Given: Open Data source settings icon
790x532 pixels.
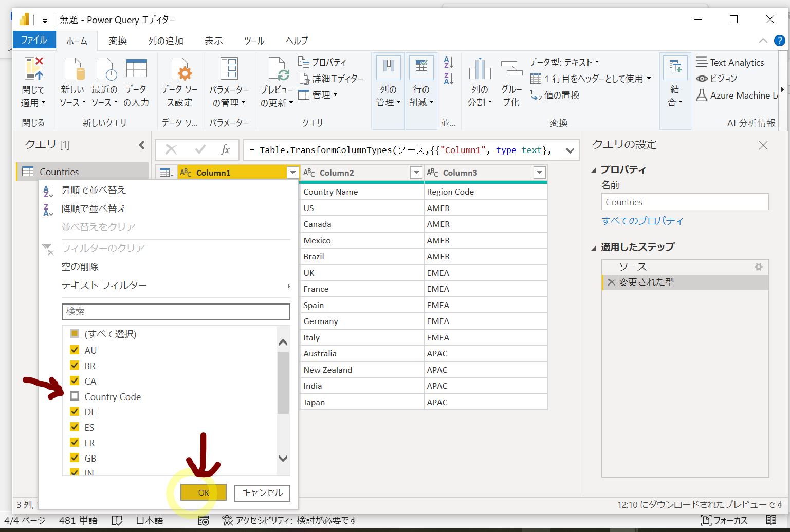Looking at the screenshot, I should tap(181, 69).
